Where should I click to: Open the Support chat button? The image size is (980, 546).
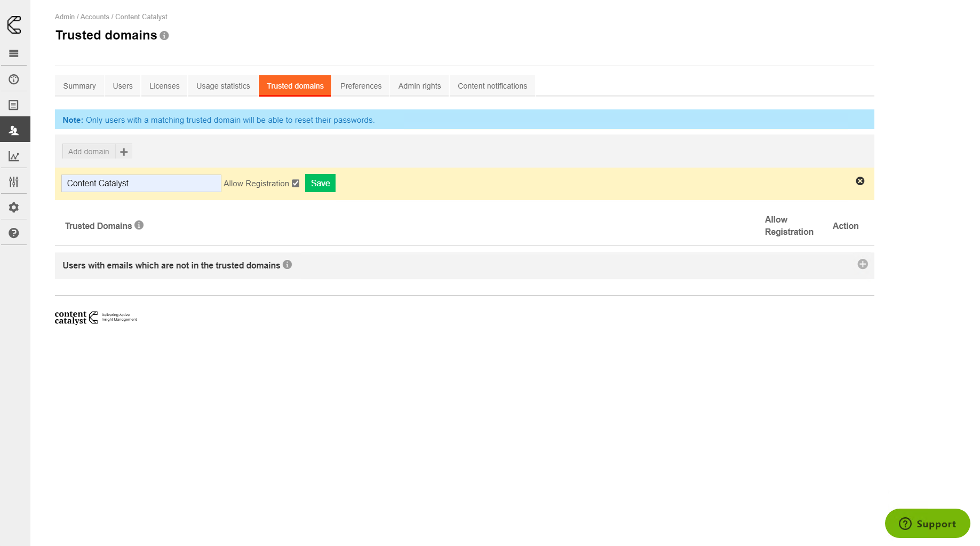927,524
